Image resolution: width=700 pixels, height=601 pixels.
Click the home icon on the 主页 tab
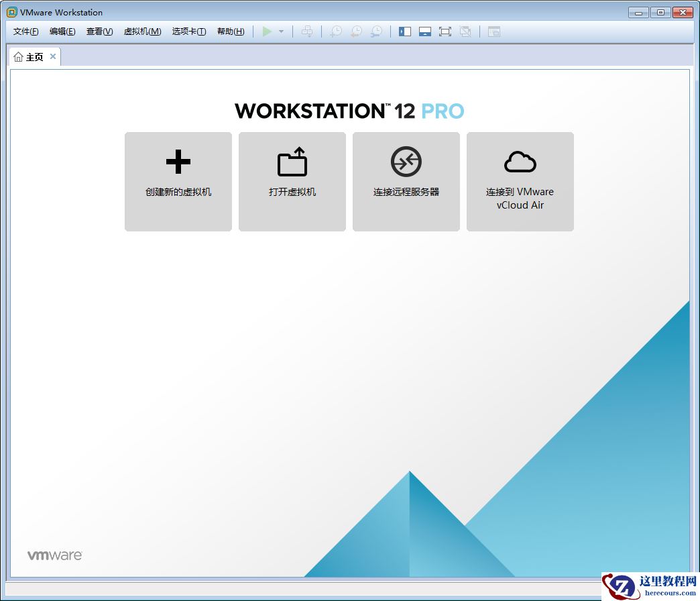18,56
